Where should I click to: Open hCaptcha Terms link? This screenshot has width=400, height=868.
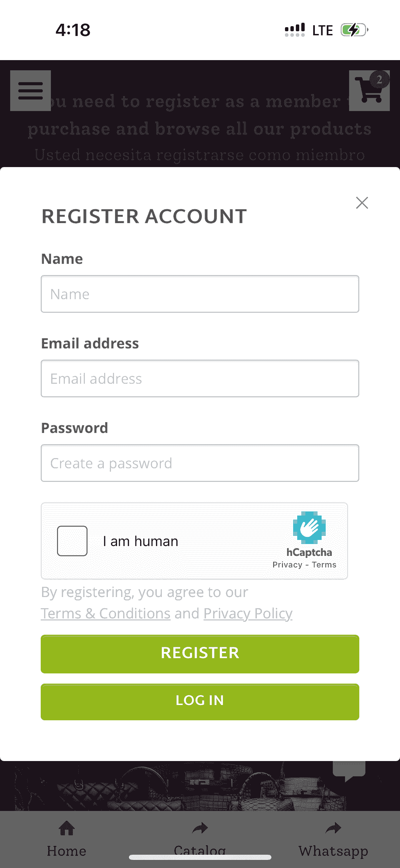tap(324, 565)
